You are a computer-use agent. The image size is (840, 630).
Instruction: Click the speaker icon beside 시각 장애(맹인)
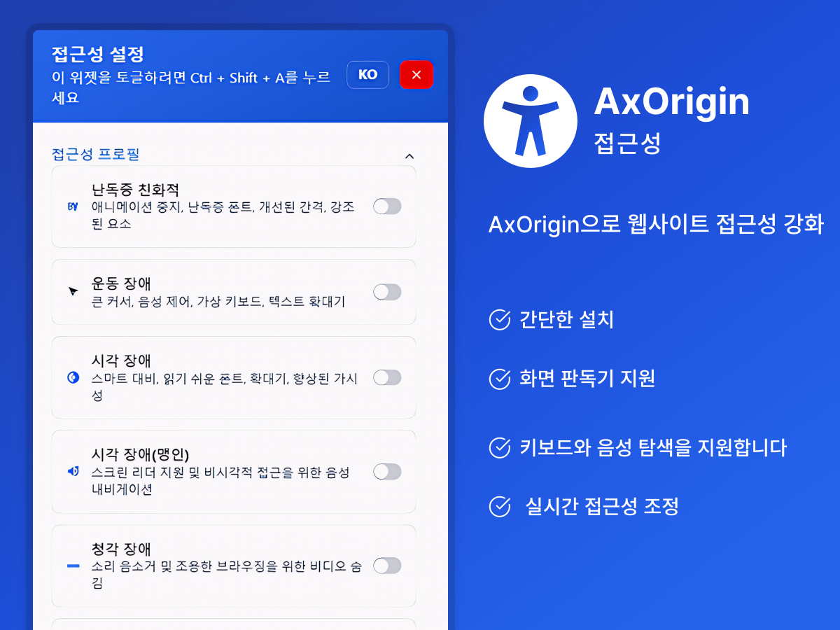[x=73, y=472]
